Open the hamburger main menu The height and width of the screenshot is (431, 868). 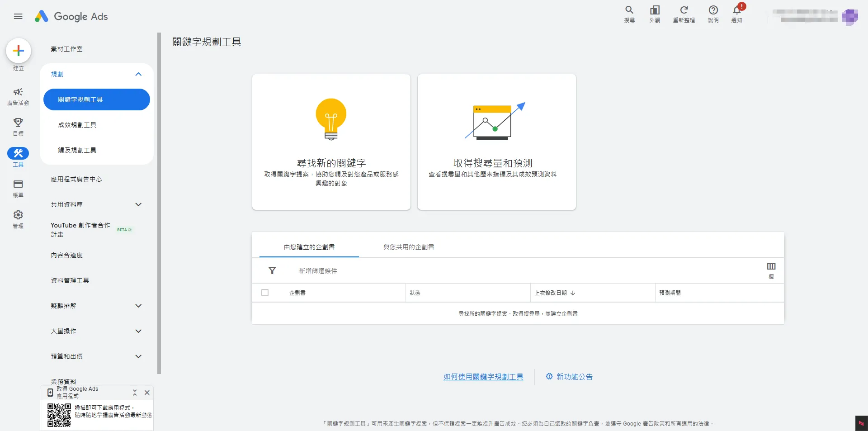18,16
